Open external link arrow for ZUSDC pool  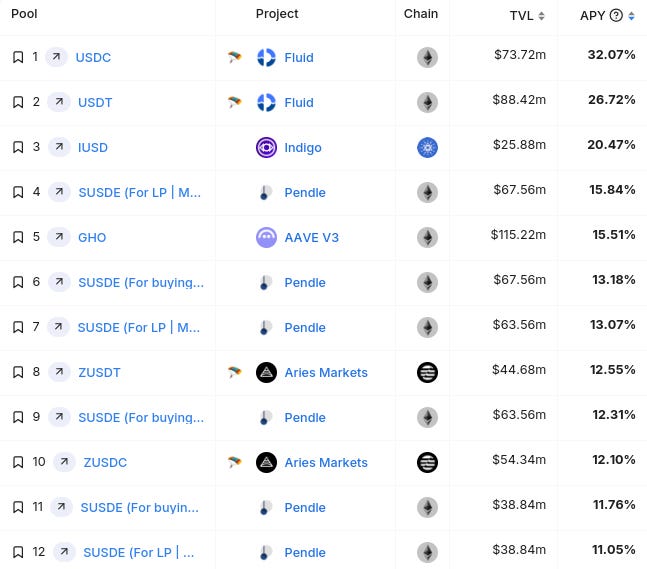pyautogui.click(x=64, y=461)
